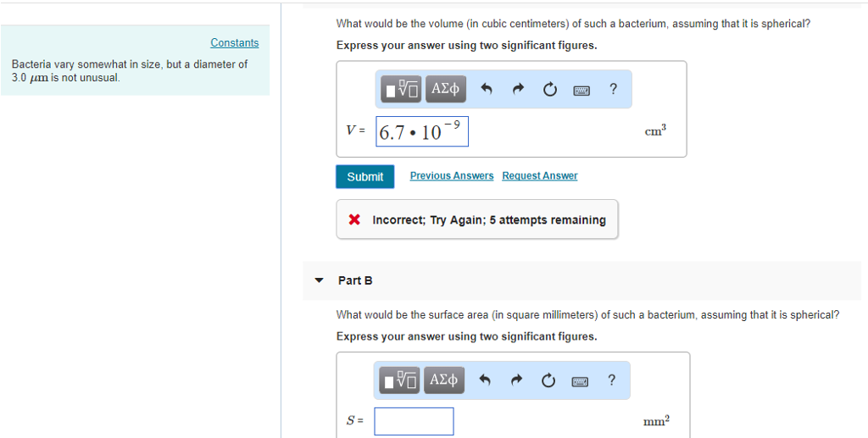This screenshot has height=438, width=868.
Task: Reset the Part B answer field
Action: 548,380
